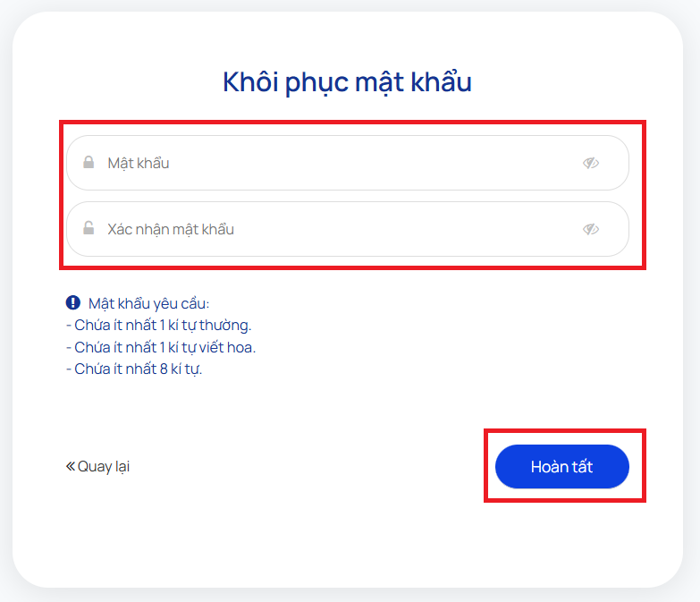Show password in the Mật khẩu field
Viewport: 700px width, 602px height.
591,163
